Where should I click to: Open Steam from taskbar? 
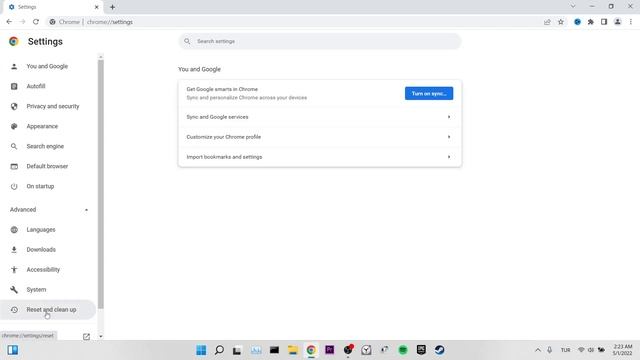(440, 350)
